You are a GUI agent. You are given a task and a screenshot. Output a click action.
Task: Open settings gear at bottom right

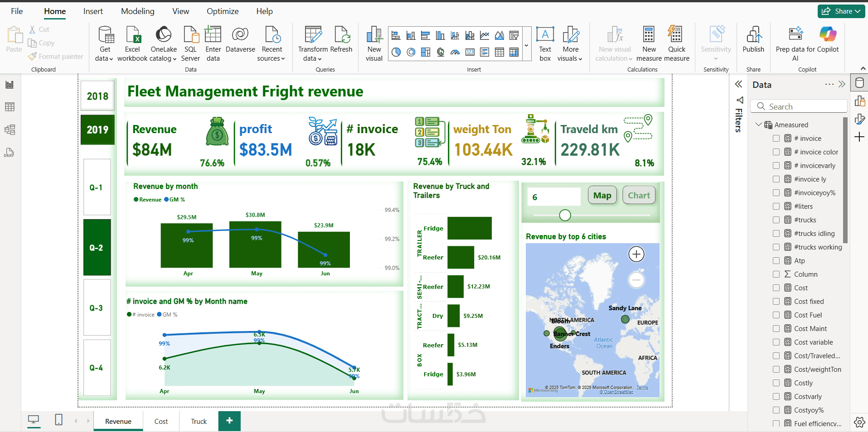point(859,422)
